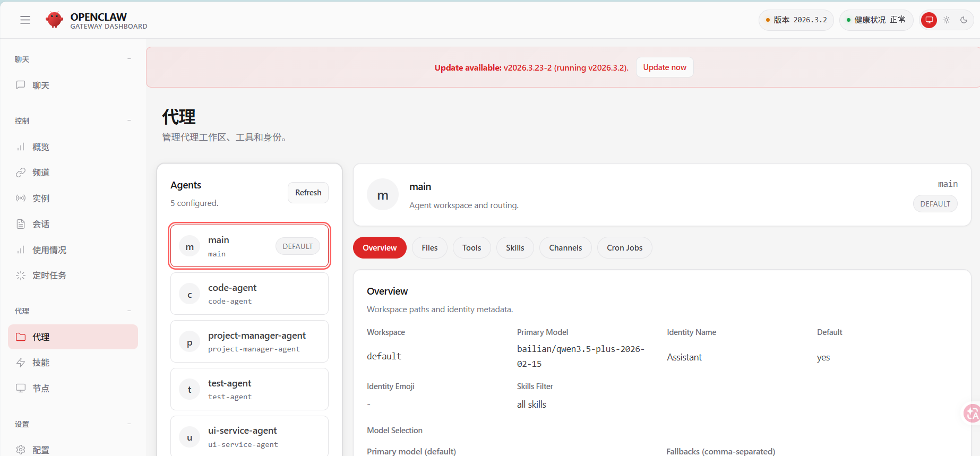
Task: Collapse the 控制 sidebar section
Action: [x=129, y=121]
